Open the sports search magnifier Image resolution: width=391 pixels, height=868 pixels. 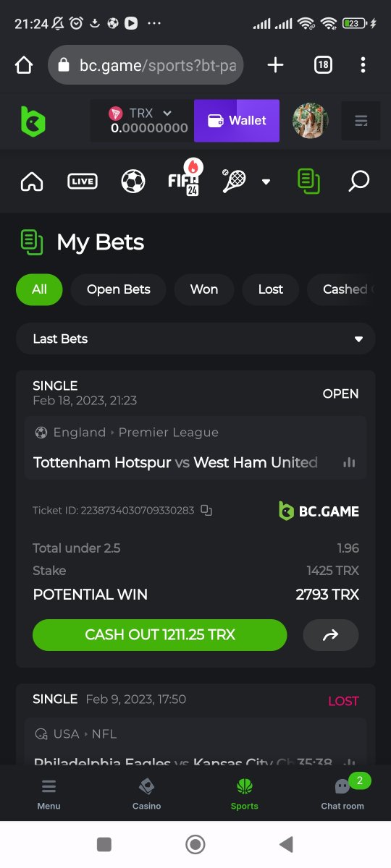click(x=358, y=181)
